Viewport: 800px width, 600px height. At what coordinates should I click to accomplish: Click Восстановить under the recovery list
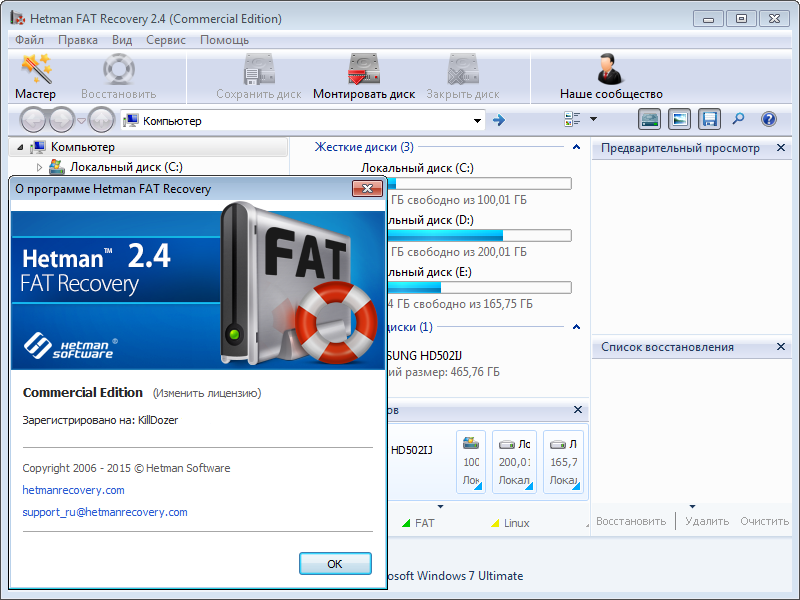click(x=631, y=521)
